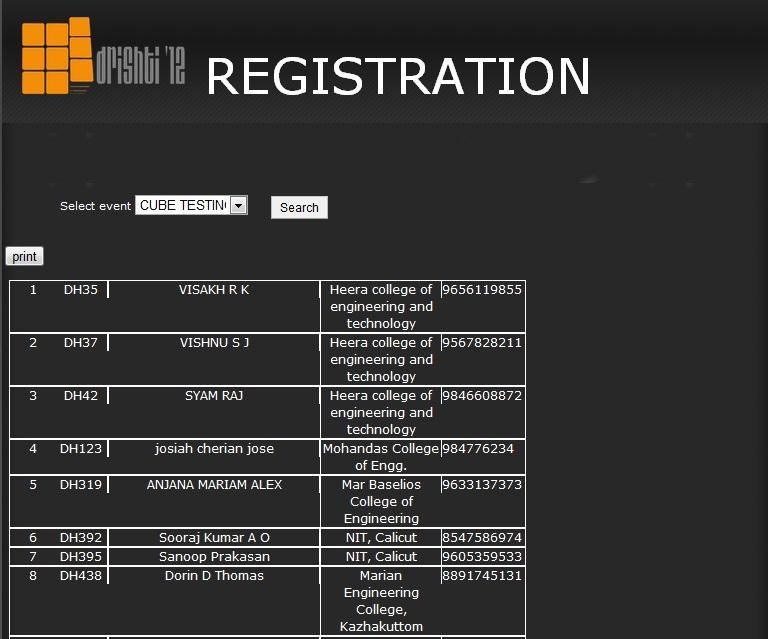Click Marian Engineering College, Kazhakuttom cell
This screenshot has width=768, height=639.
click(x=381, y=601)
